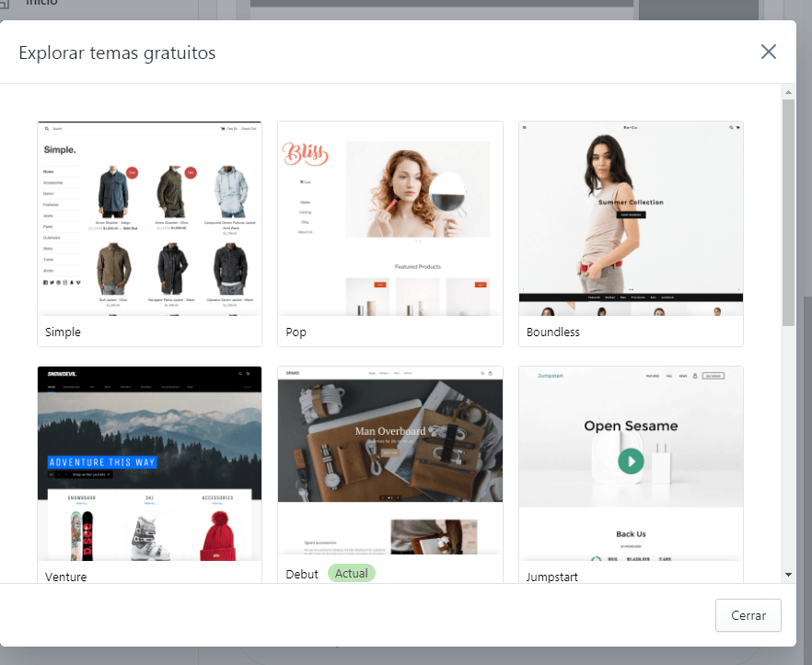The height and width of the screenshot is (665, 812).
Task: Click the green Actual badge next to Debut
Action: 351,573
